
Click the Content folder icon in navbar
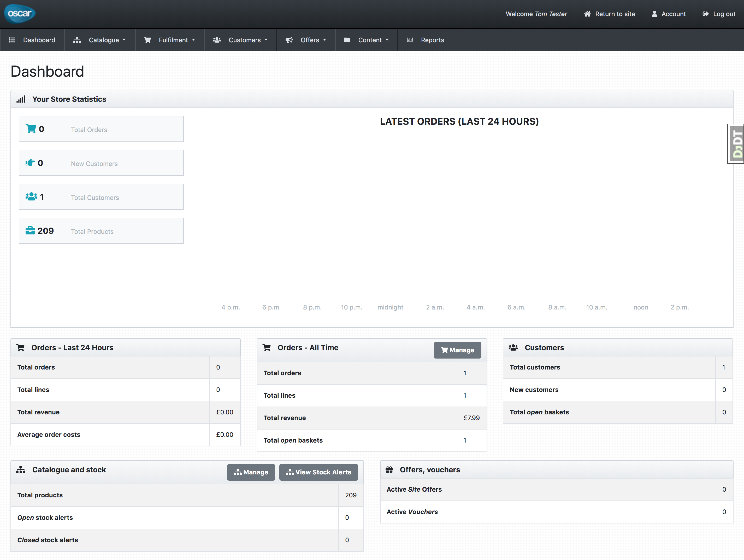pos(347,40)
